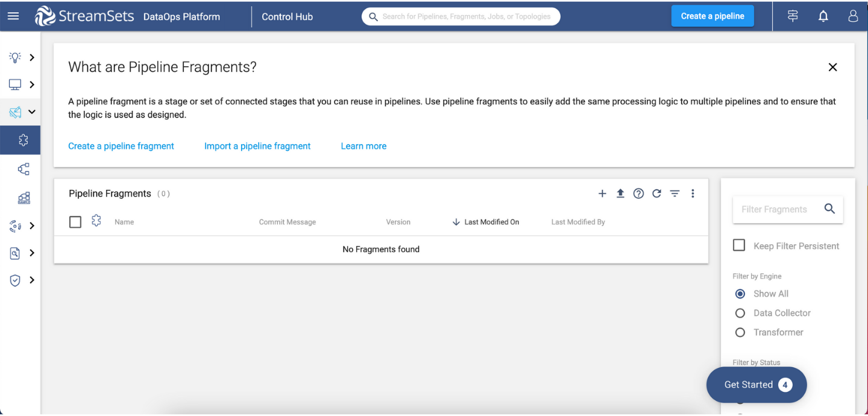Select the Data Collector radio button
This screenshot has height=416, width=868.
tap(740, 313)
